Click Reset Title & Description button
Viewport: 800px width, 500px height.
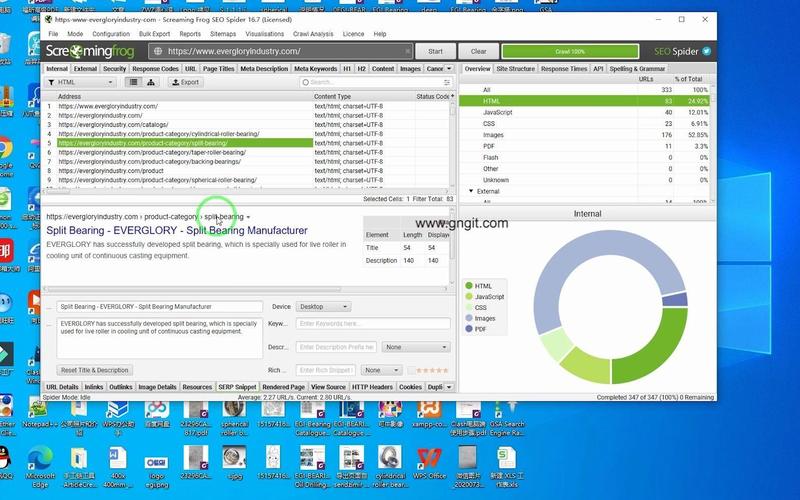(x=94, y=370)
